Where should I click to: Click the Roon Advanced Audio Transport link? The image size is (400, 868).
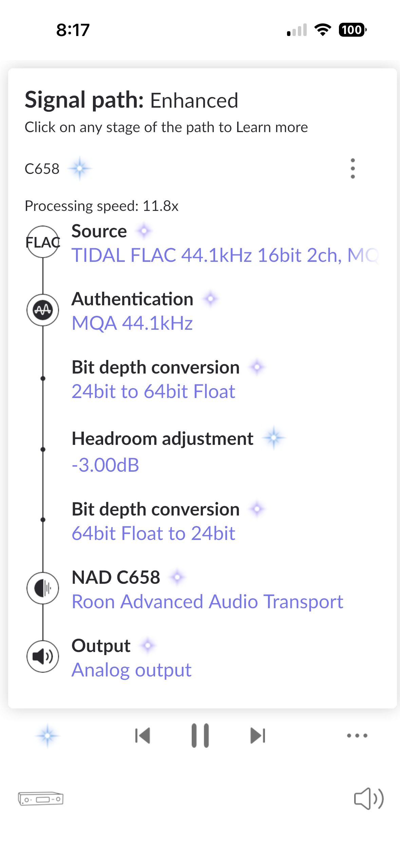pyautogui.click(x=207, y=601)
